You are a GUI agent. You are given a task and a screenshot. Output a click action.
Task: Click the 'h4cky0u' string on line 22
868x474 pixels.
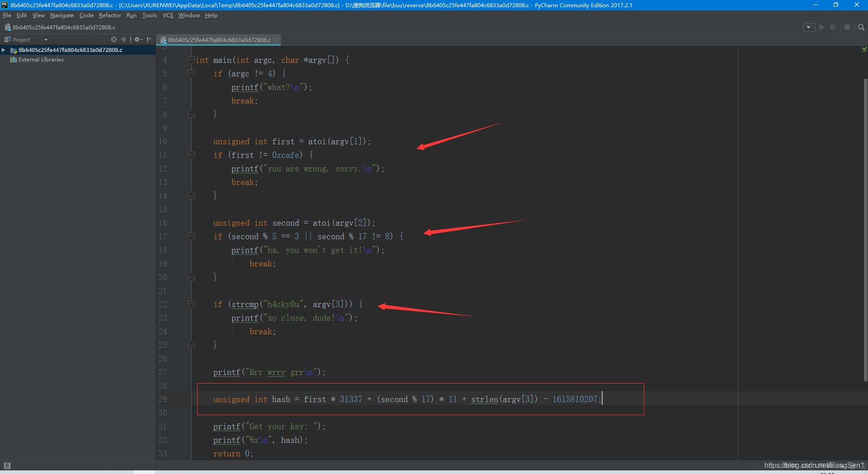click(x=283, y=304)
